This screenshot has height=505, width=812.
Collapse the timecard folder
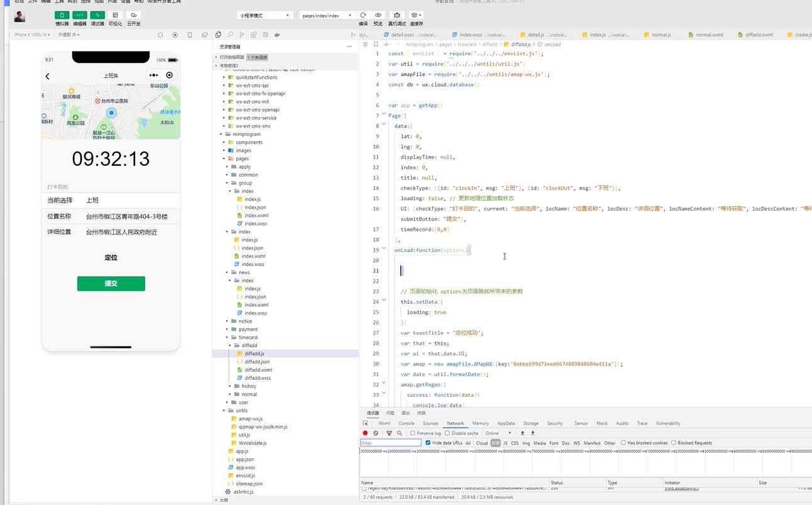(248, 337)
